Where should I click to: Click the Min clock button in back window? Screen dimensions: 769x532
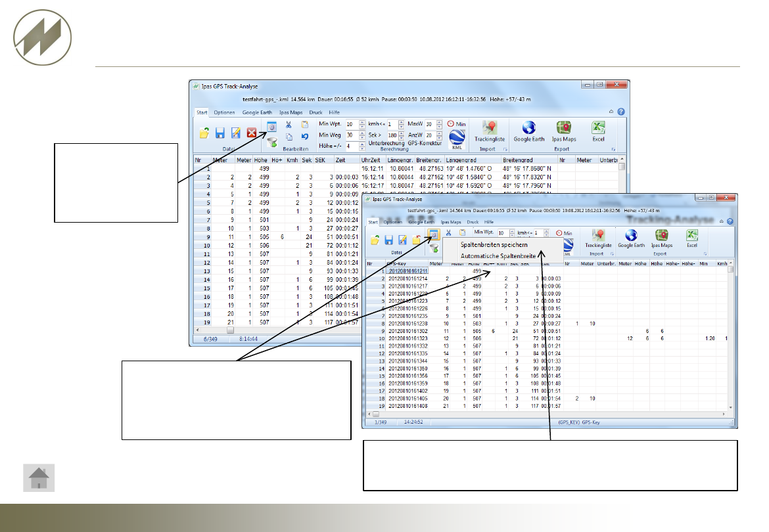click(456, 124)
